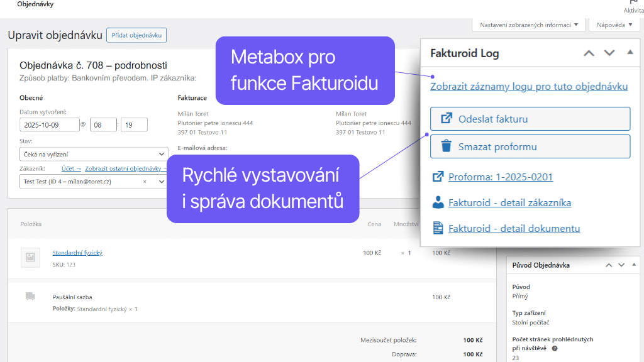Open the Stav dropdown showing Čeká na vyřízení
Viewport: 644px width, 362px height.
click(94, 154)
